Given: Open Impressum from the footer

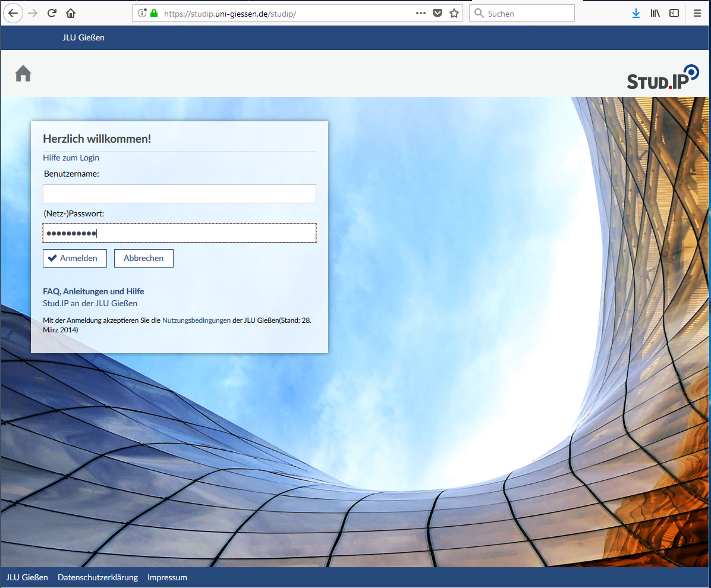Looking at the screenshot, I should (167, 577).
